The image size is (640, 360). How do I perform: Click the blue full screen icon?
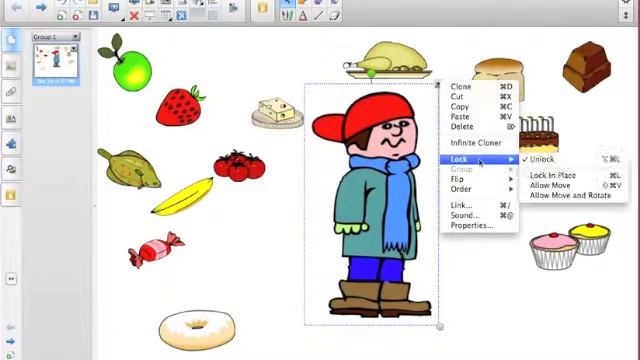[x=181, y=16]
